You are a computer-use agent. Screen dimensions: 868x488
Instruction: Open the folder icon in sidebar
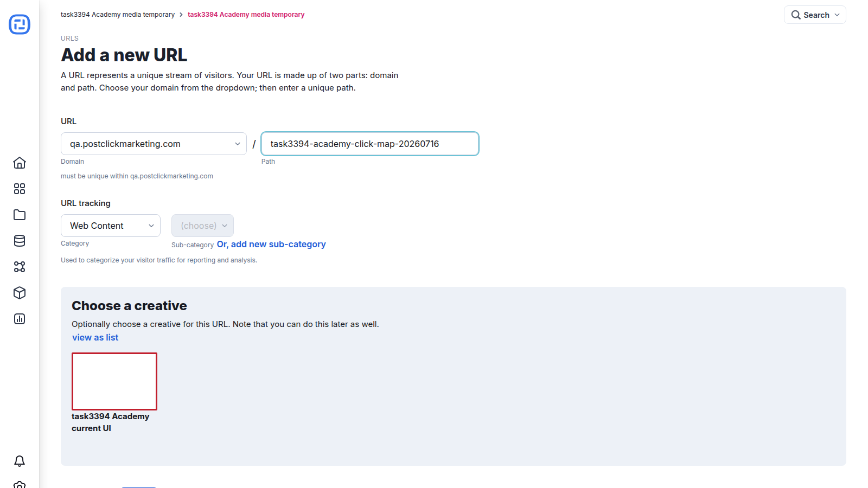coord(20,215)
